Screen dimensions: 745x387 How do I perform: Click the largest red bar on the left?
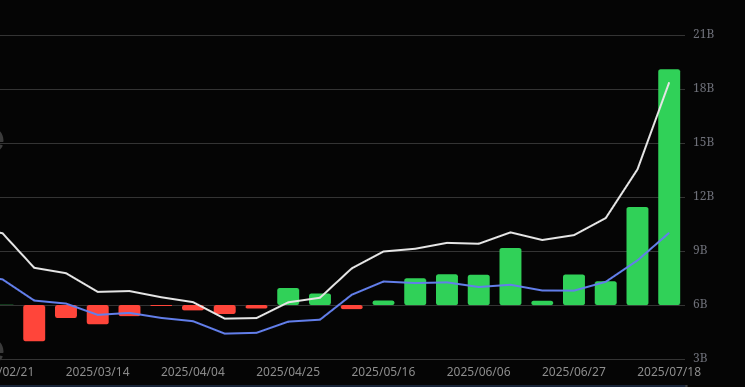coord(34,323)
